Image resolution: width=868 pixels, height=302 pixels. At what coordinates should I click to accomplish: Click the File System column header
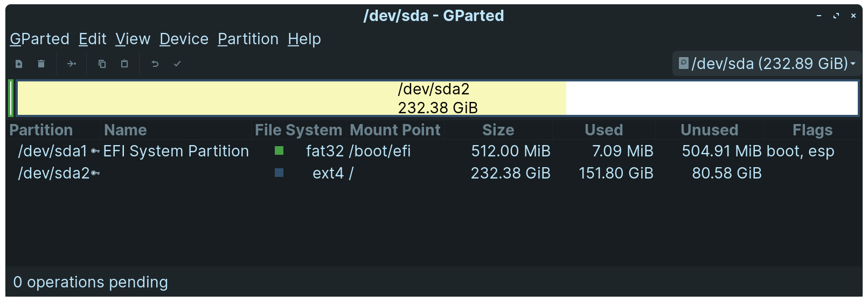pyautogui.click(x=298, y=130)
